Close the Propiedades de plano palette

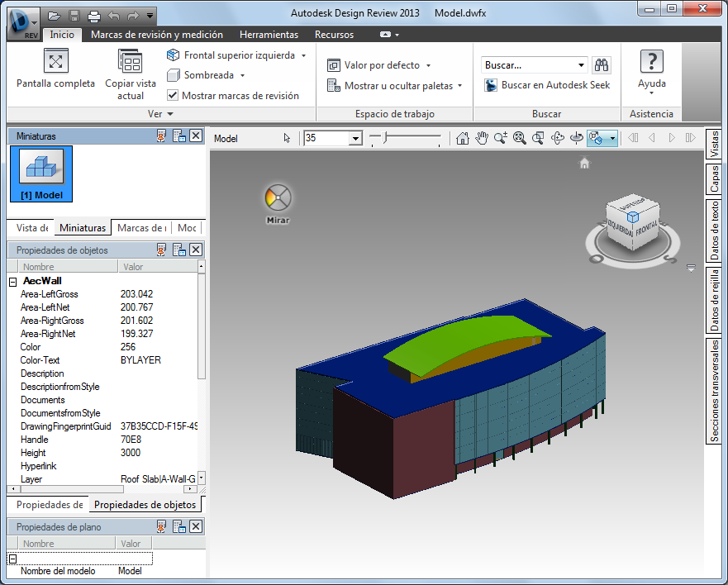click(196, 526)
